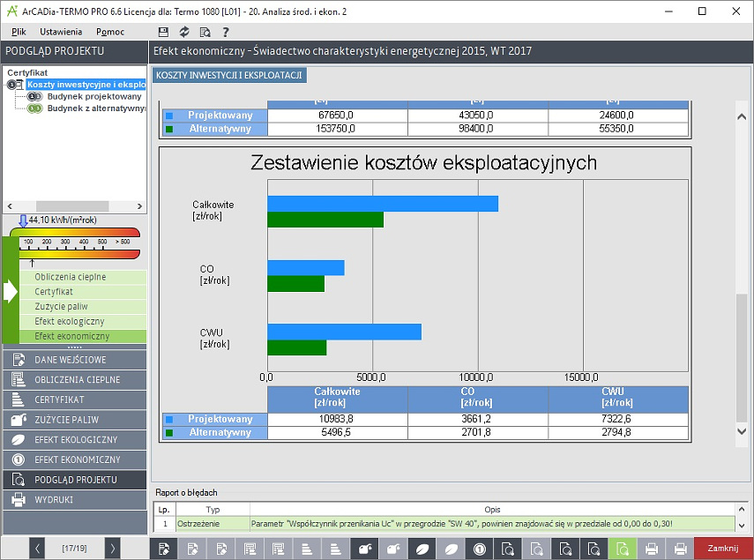Click the KOSZTY INWESTYCJI I EKSPLOATACJI tab
The height and width of the screenshot is (560, 754).
[x=229, y=76]
